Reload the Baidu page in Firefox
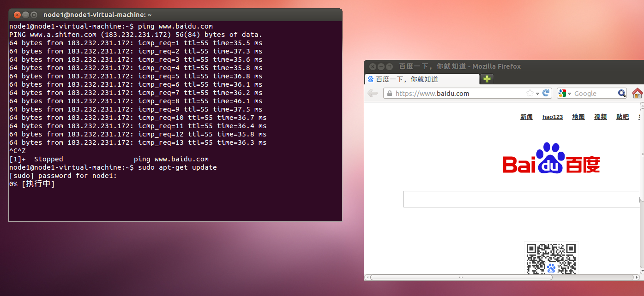This screenshot has height=296, width=644. tap(546, 93)
